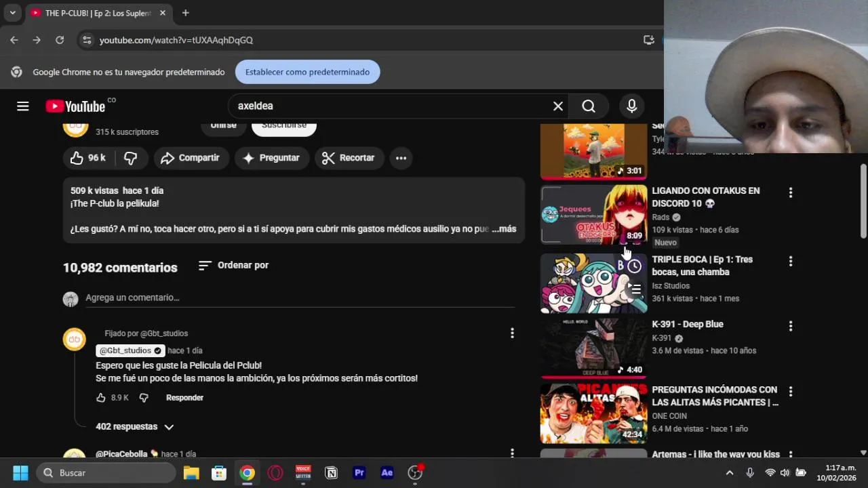
Task: Open Adobe After Effects from taskbar
Action: [387, 473]
